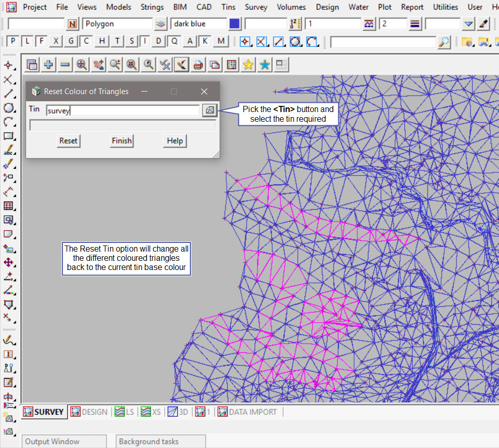Click the printer plot icon
499x448 pixels.
tap(198, 64)
